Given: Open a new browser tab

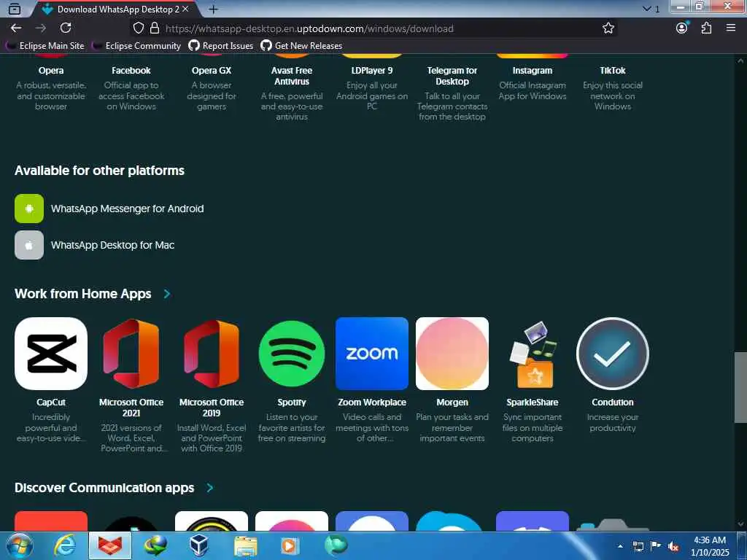Looking at the screenshot, I should click(x=214, y=9).
